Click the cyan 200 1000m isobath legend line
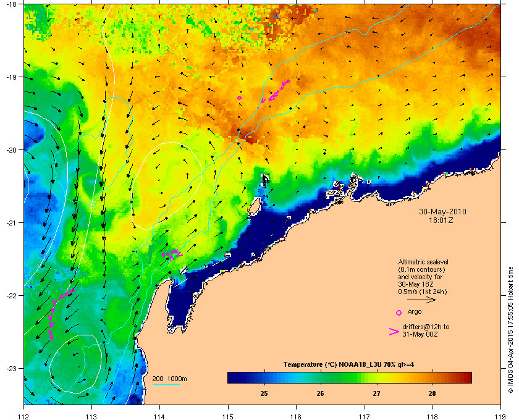 [166, 385]
